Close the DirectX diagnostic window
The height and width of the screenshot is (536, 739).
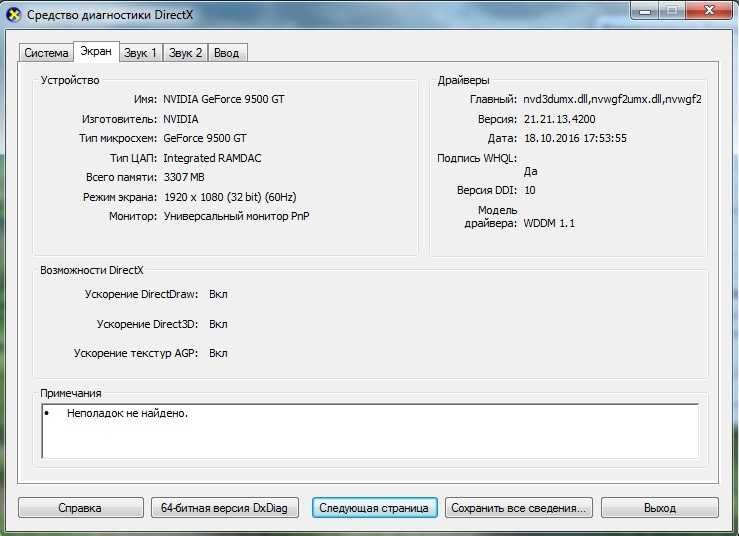[x=709, y=10]
